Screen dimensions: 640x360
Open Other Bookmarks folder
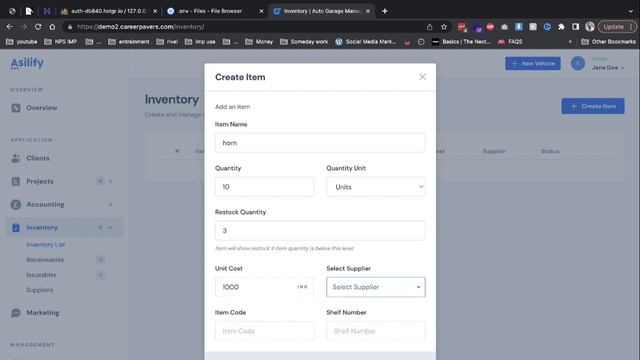(x=608, y=42)
